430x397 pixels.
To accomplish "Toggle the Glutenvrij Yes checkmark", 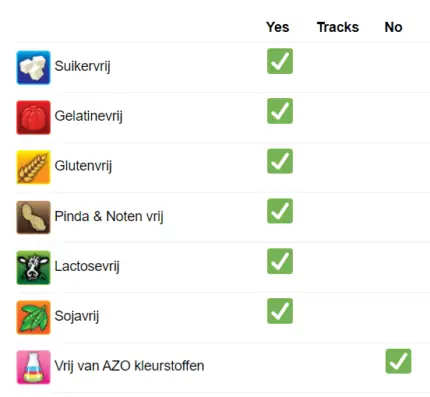I will coord(280,161).
